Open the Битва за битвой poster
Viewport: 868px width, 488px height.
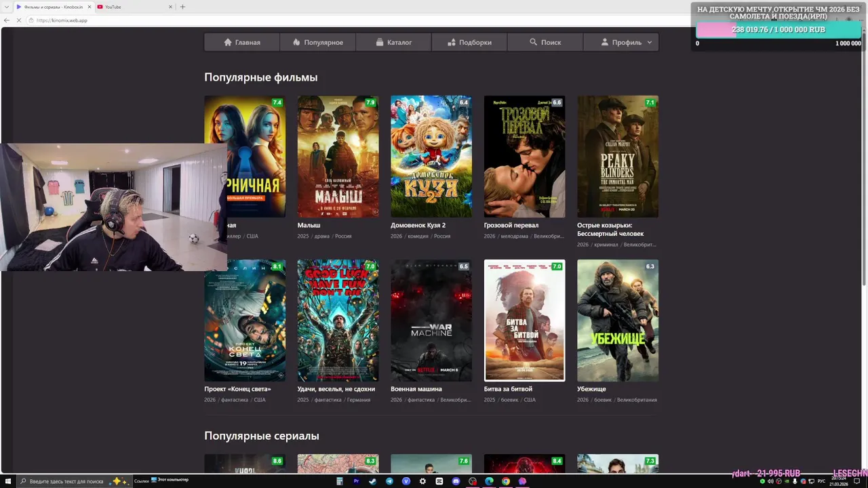(524, 321)
